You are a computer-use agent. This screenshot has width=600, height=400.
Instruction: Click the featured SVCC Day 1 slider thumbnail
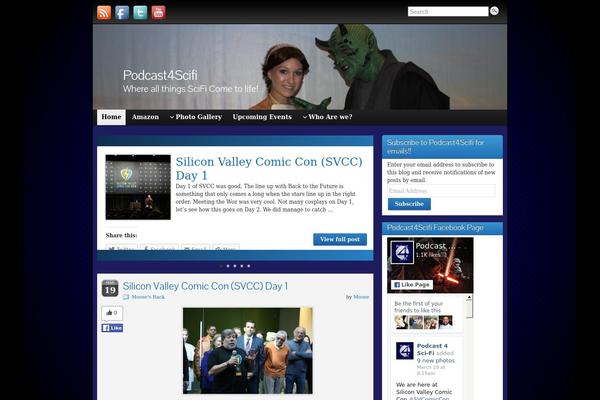(138, 187)
